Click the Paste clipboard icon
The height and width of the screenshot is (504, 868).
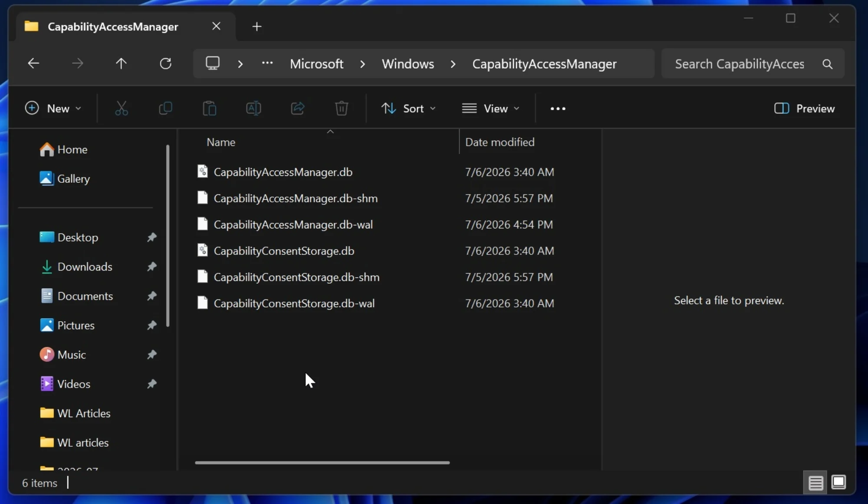click(210, 108)
